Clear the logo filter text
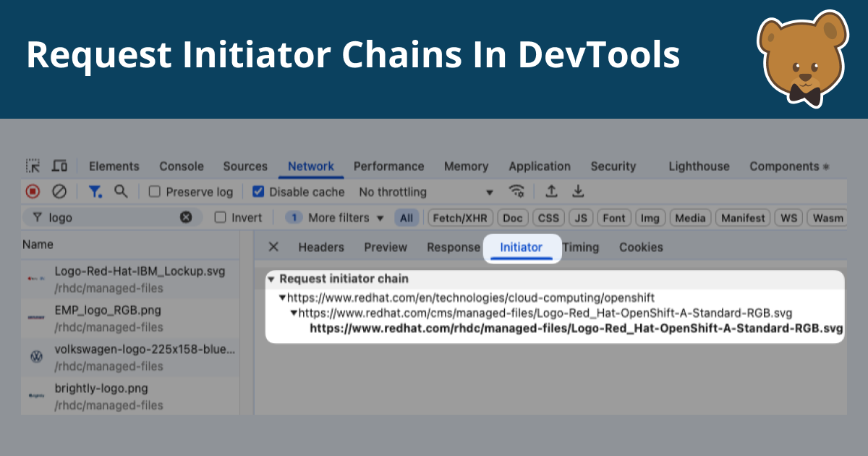This screenshot has height=456, width=868. tap(186, 217)
